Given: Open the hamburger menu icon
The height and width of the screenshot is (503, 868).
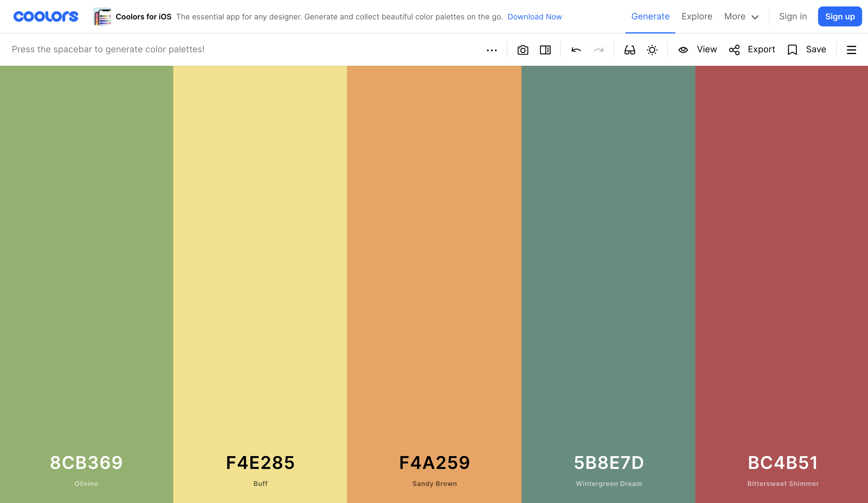Looking at the screenshot, I should point(851,50).
